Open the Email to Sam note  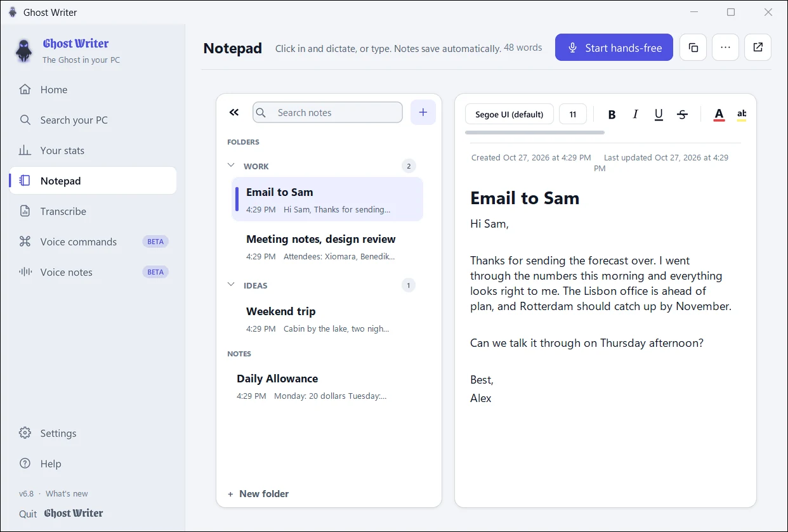click(327, 199)
